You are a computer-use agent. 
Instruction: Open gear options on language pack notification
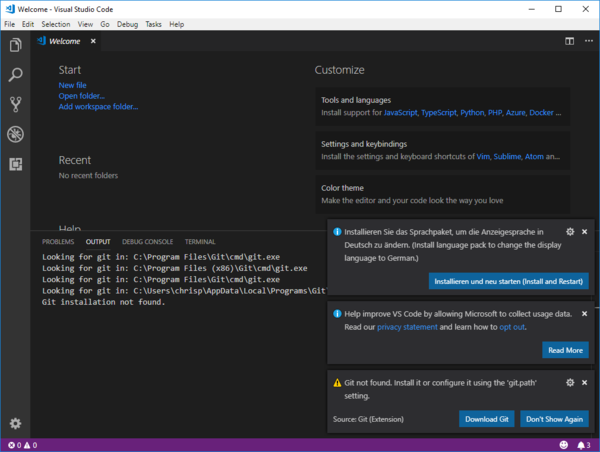(x=570, y=231)
